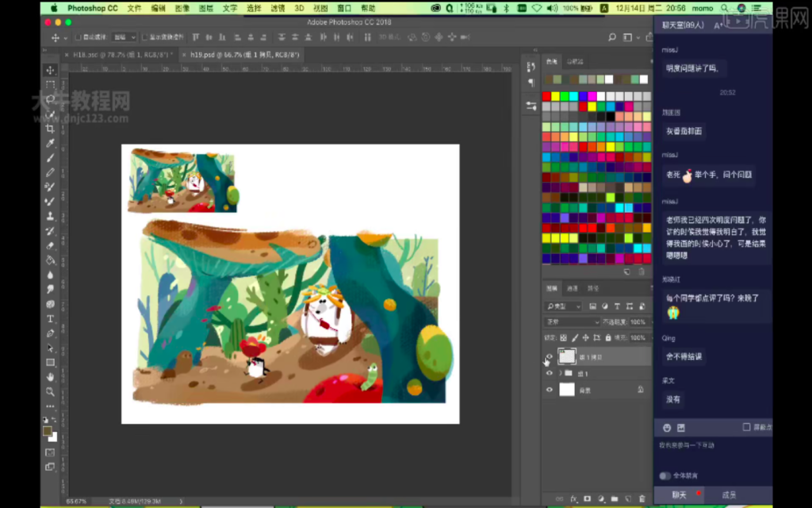Select the Eyedropper tool
Image resolution: width=812 pixels, height=508 pixels.
50,143
